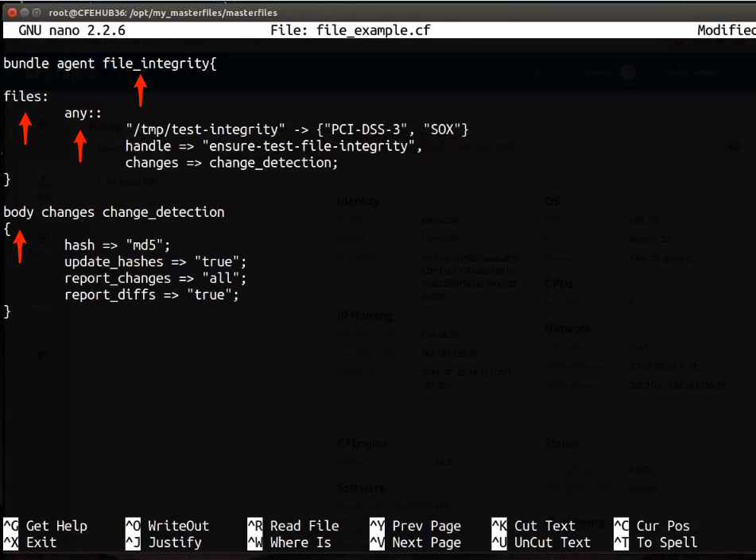Viewport: 756px width, 560px height.
Task: Click the UnCut Text shortcut label
Action: coord(552,543)
